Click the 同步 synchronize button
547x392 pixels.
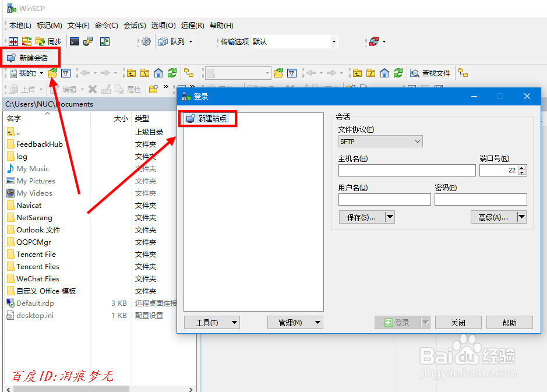[x=49, y=42]
